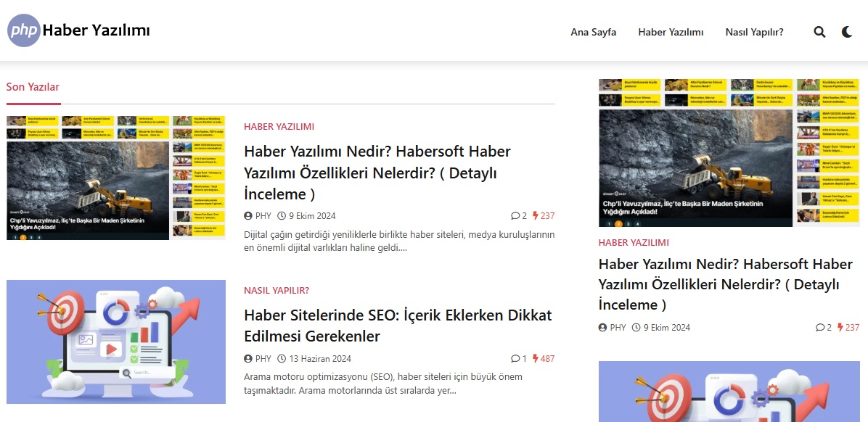Click the sidebar lightning views icon
Viewport: 868px width, 422px height.
click(840, 328)
